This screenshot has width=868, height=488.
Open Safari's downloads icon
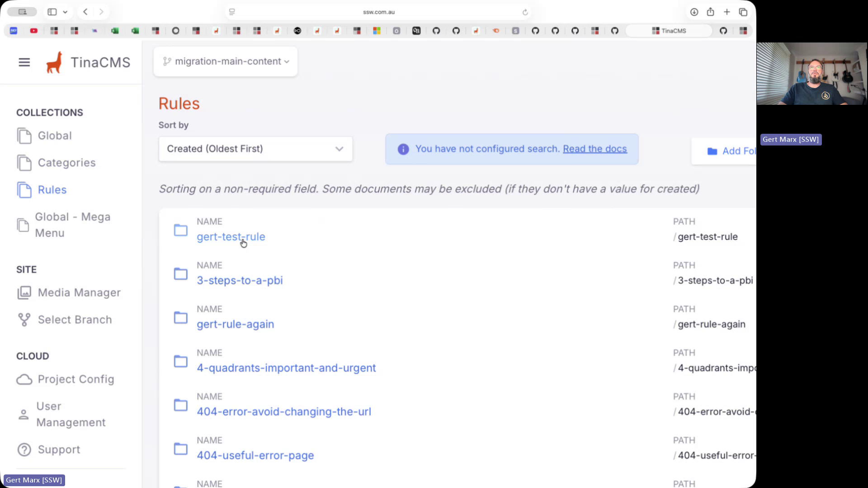pos(694,12)
